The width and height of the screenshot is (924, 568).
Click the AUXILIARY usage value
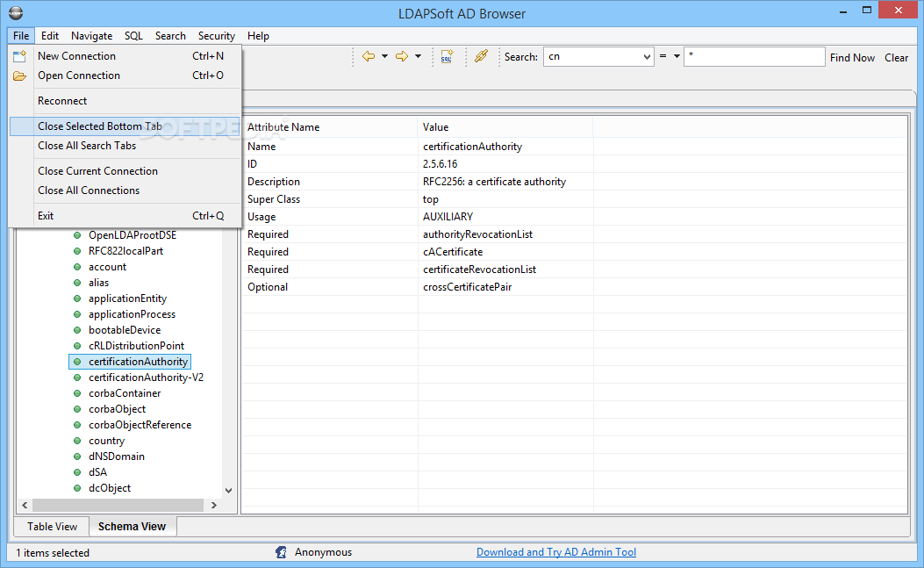pyautogui.click(x=448, y=217)
